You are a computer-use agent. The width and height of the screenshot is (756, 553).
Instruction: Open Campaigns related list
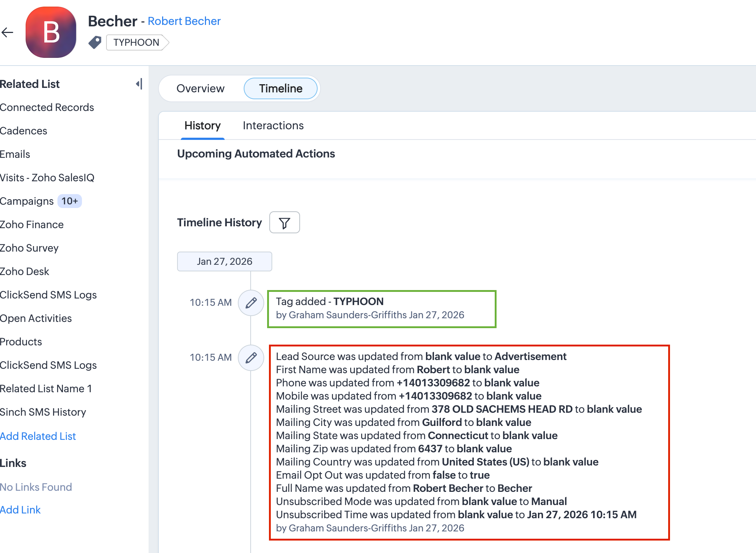pyautogui.click(x=27, y=201)
